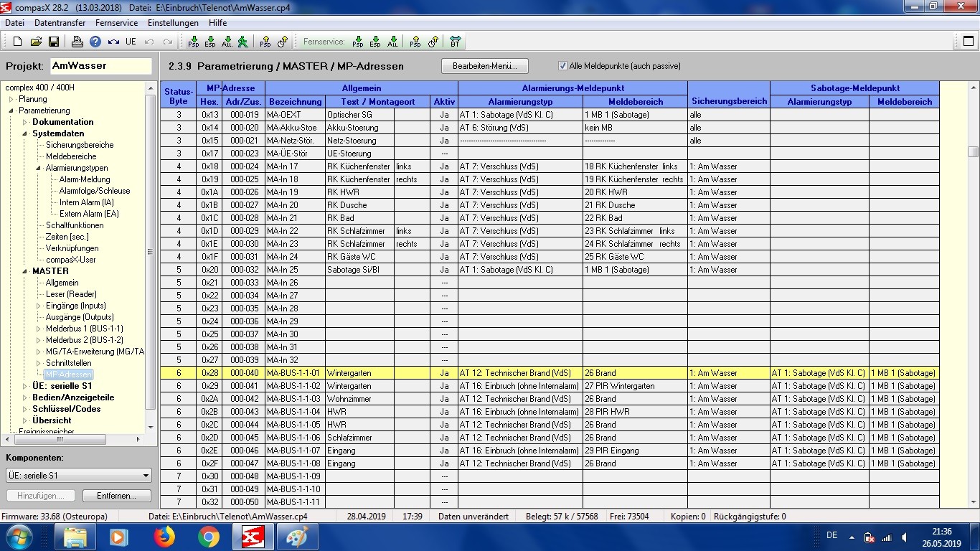Click the green running man icon
This screenshot has height=551, width=980.
point(243,42)
